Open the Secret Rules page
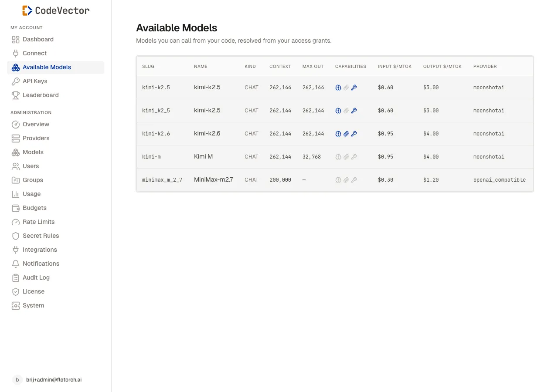This screenshot has height=392, width=558. tap(55, 236)
